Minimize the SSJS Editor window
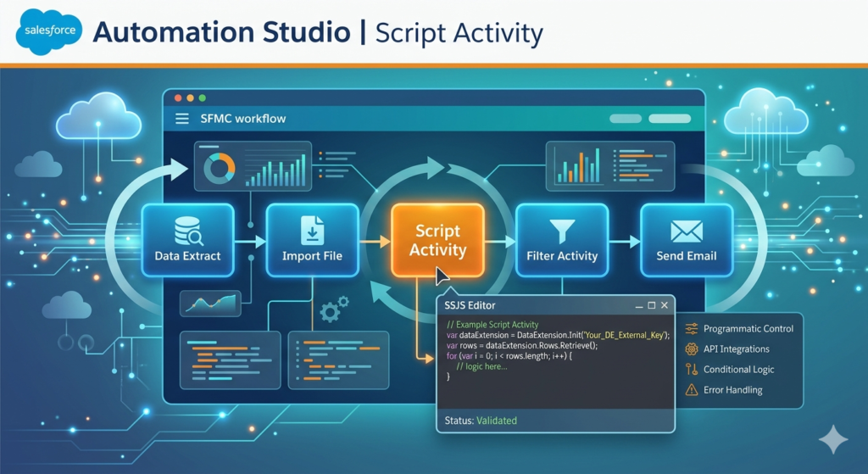868x474 pixels. pos(639,305)
